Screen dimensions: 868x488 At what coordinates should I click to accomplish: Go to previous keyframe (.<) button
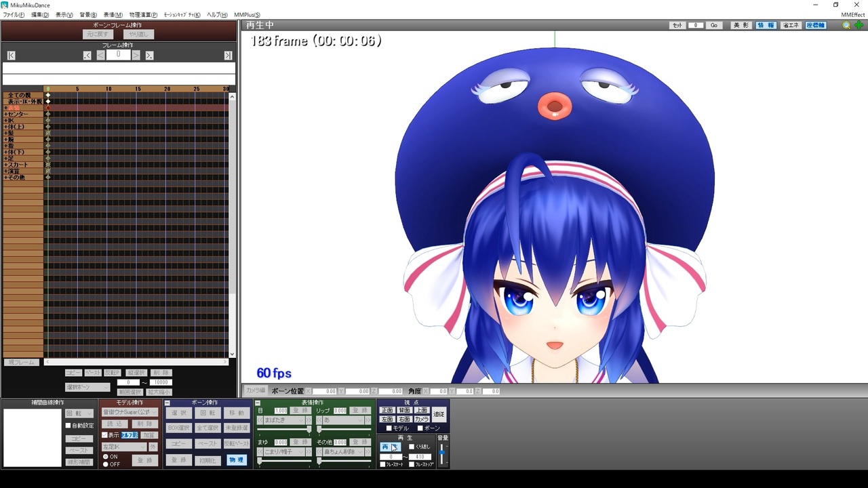[x=87, y=56]
